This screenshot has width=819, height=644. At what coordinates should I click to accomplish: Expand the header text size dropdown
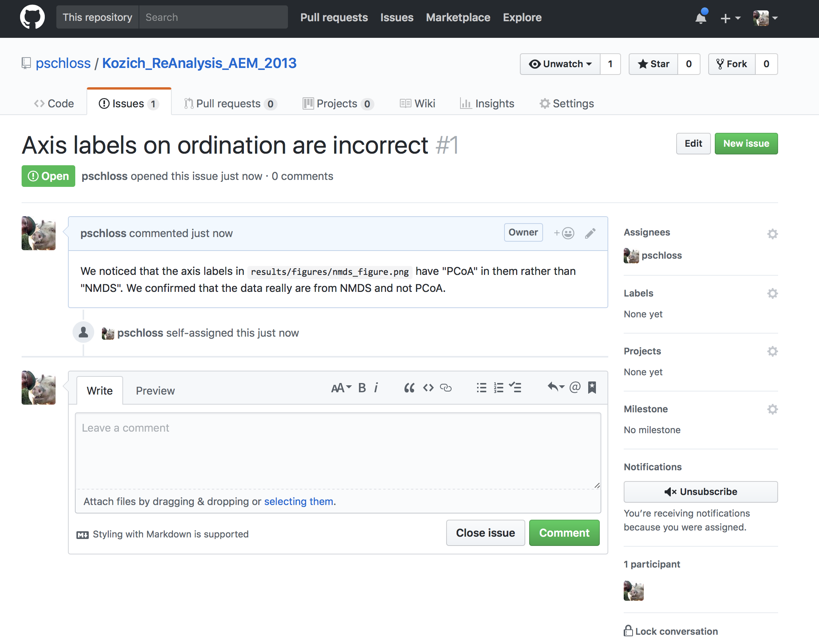[341, 388]
